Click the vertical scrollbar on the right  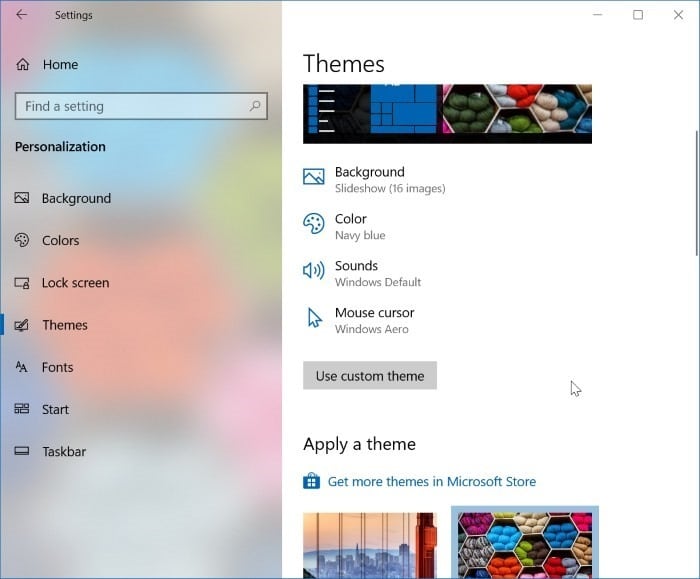coord(696,193)
